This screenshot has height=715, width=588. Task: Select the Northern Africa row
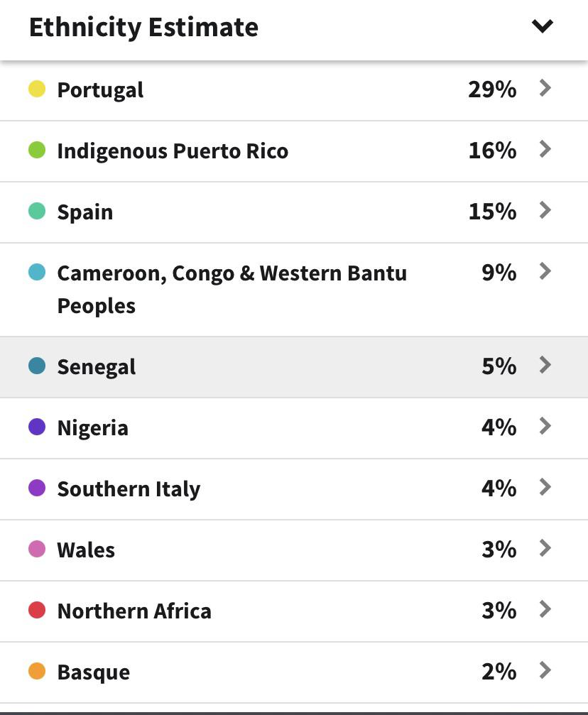545,608
